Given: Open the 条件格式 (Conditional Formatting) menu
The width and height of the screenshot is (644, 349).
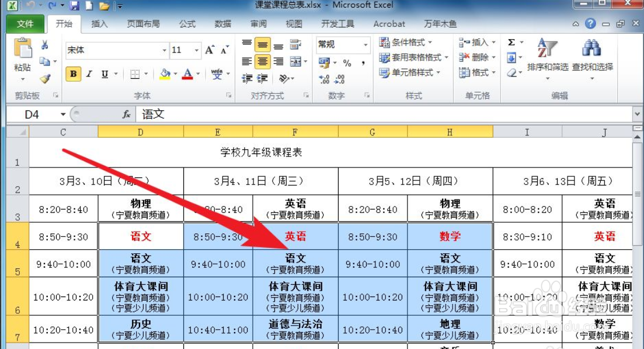Looking at the screenshot, I should 404,43.
